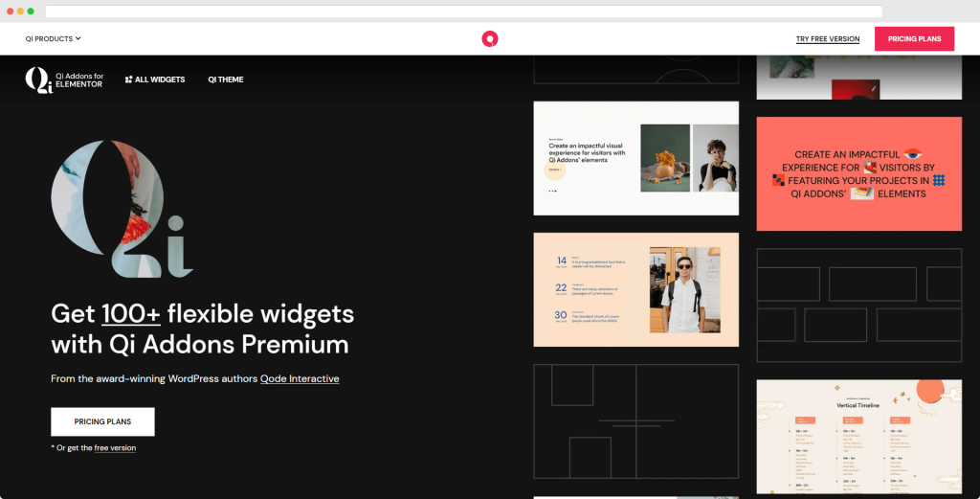Follow the underlined 100+ link in headline

coord(130,314)
